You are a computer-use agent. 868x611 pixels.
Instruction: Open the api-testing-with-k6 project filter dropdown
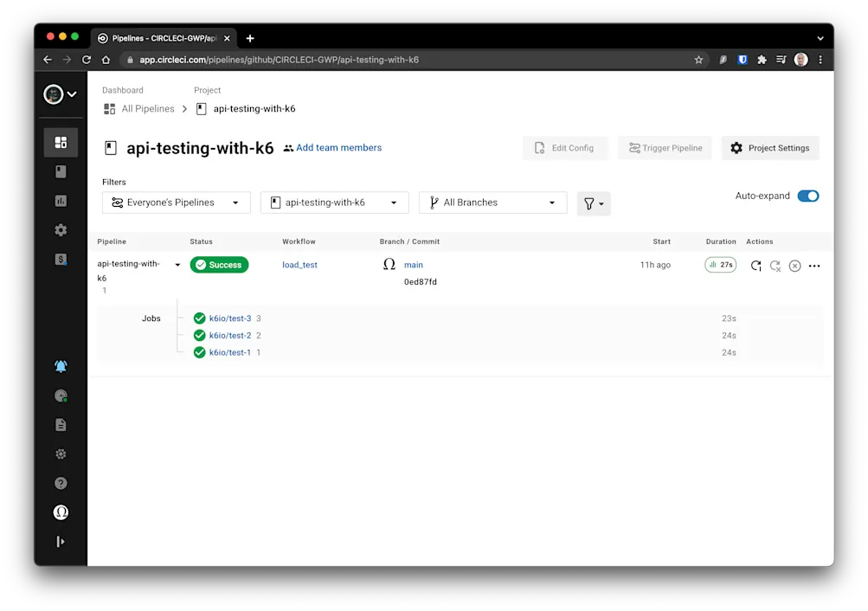click(x=334, y=203)
